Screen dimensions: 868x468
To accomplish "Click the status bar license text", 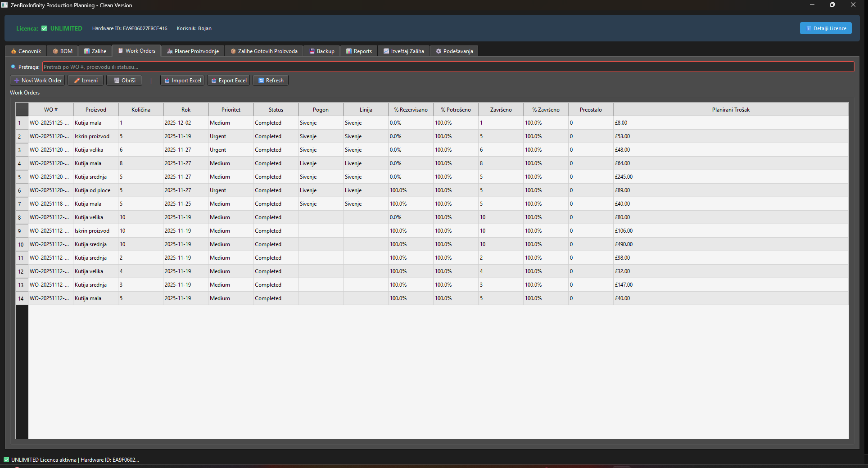I will click(x=75, y=460).
